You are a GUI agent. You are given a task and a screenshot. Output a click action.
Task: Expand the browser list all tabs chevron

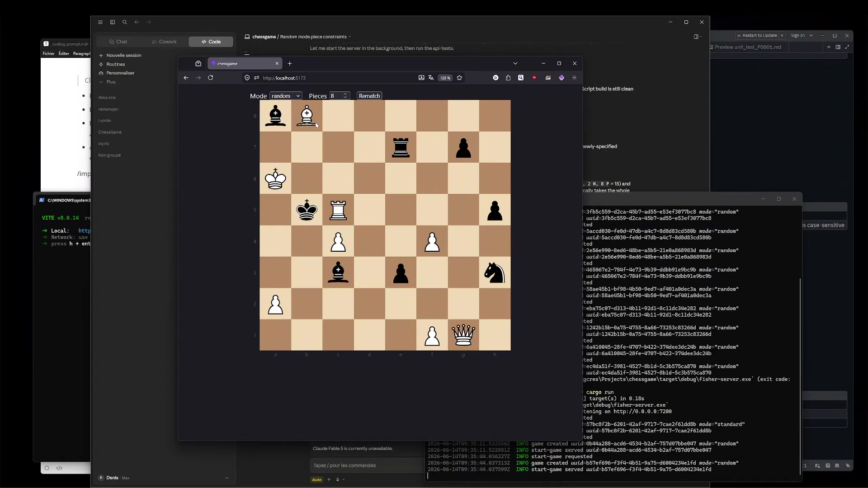(515, 64)
